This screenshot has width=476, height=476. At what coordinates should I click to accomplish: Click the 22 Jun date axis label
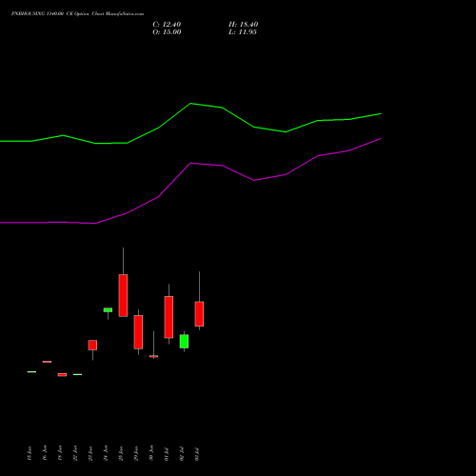tap(75, 453)
